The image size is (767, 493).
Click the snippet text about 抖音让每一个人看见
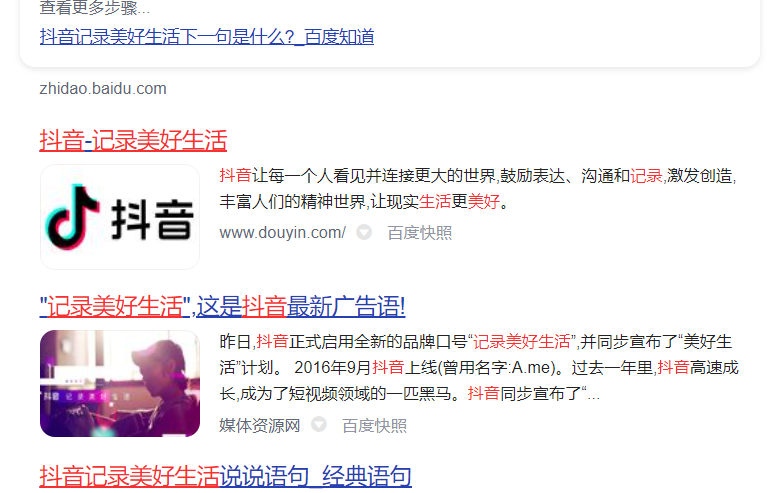[x=478, y=188]
